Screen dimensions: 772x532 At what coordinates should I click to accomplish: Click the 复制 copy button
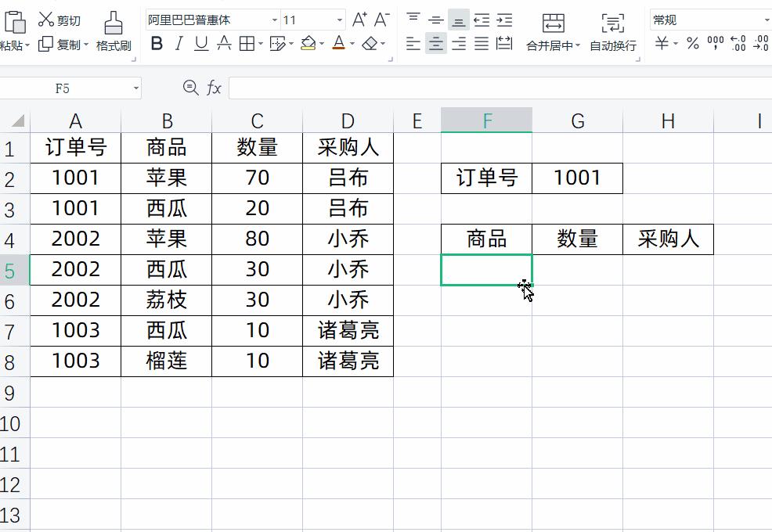click(x=63, y=45)
